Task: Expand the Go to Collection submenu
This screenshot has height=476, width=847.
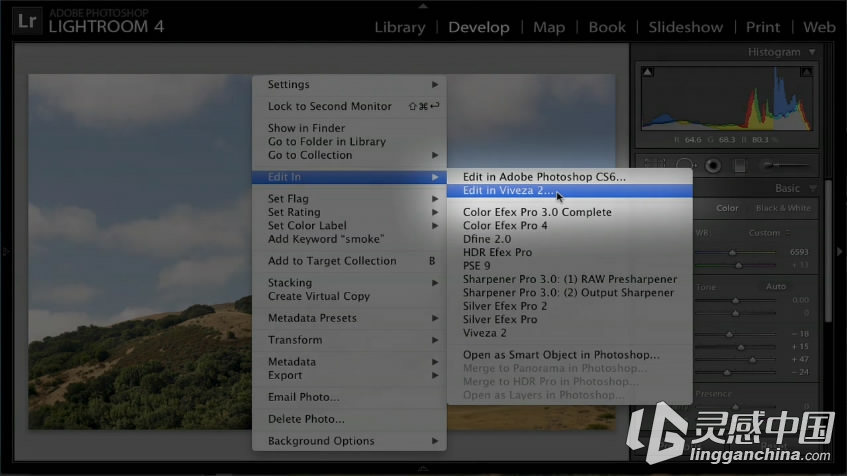Action: (x=349, y=155)
